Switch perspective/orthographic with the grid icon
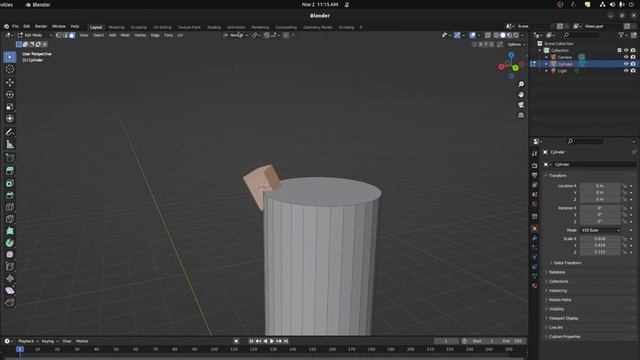Screen dimensions: 640x360 coord(521,116)
